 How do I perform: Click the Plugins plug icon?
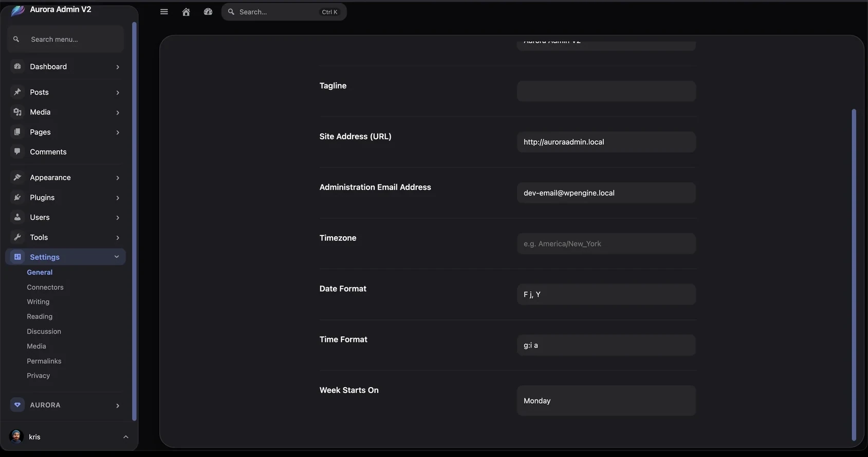click(17, 197)
